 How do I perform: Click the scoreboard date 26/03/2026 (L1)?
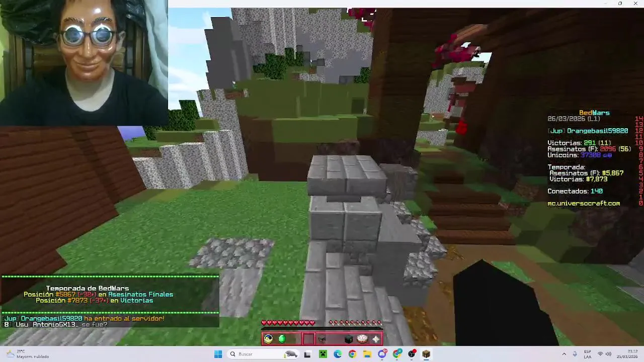point(574,119)
